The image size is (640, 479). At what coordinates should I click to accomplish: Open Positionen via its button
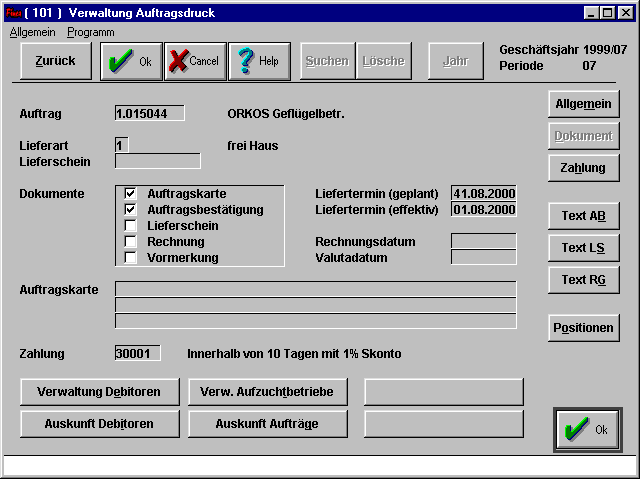583,327
